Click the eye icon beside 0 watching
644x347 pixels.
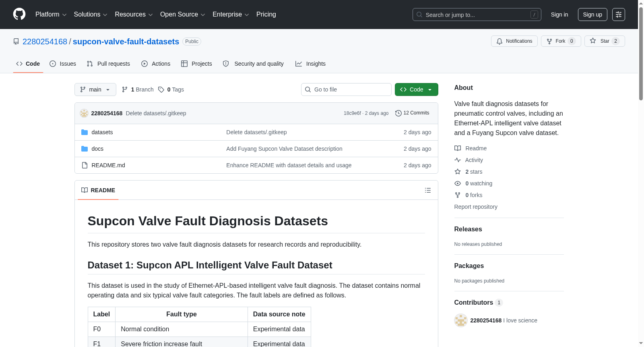click(458, 183)
